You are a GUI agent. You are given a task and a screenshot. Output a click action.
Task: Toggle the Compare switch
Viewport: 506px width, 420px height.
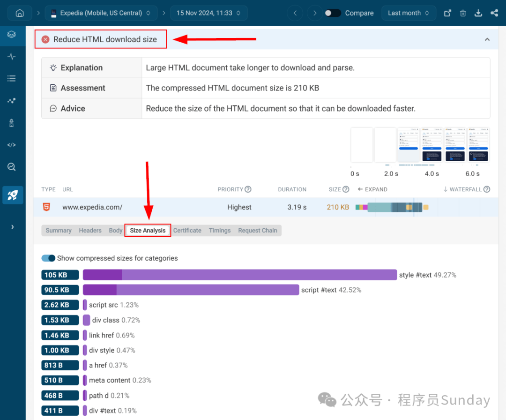333,13
